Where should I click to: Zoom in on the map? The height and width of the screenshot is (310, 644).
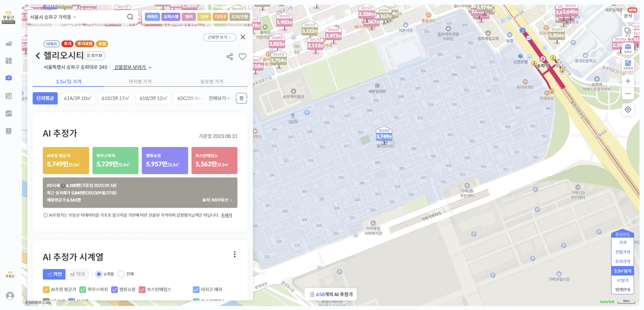tap(628, 81)
